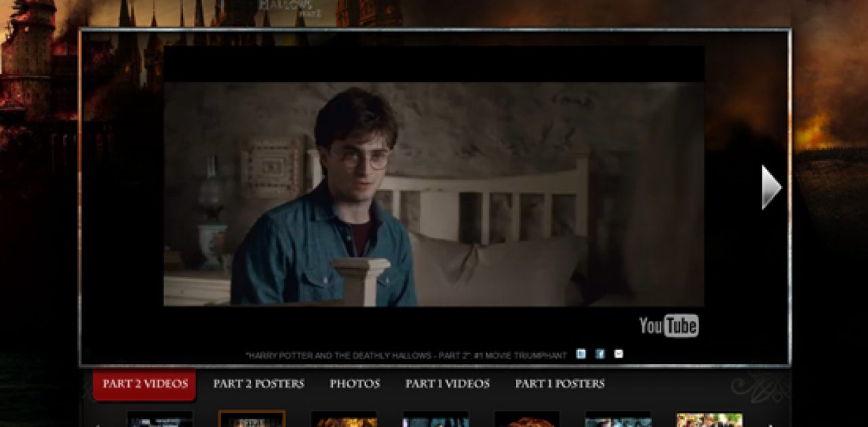Share the video via the email envelope icon
This screenshot has height=427, width=868.
coord(618,354)
